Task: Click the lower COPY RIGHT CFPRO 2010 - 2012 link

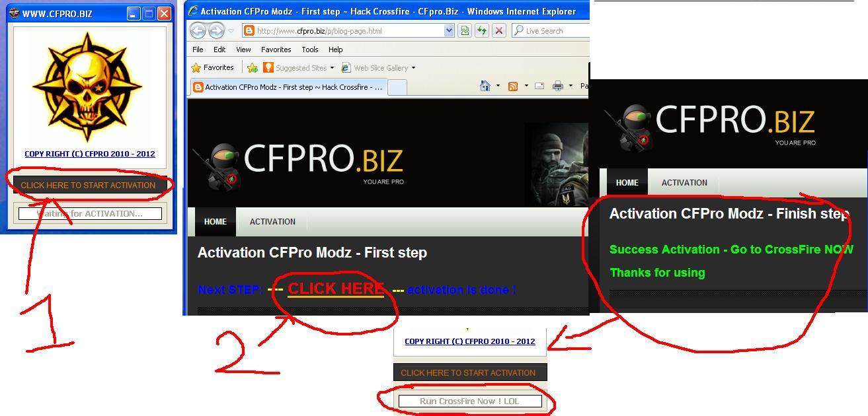Action: 470,341
